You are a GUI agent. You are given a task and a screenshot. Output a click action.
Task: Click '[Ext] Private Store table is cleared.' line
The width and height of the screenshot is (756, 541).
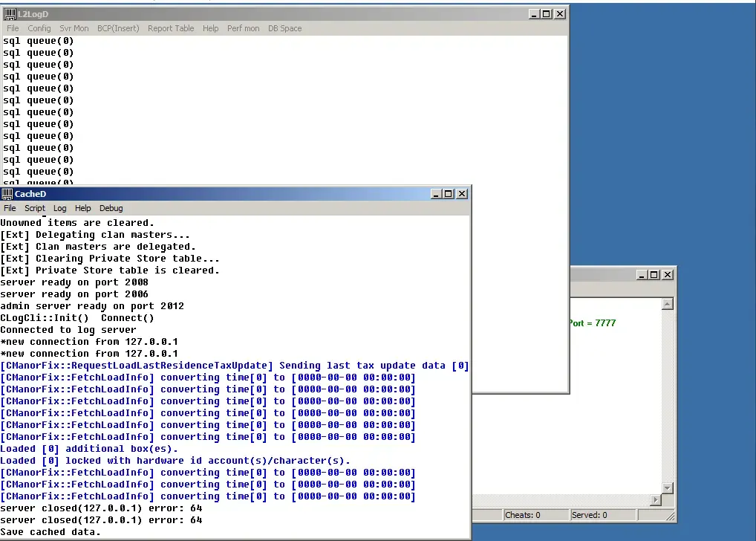point(110,270)
